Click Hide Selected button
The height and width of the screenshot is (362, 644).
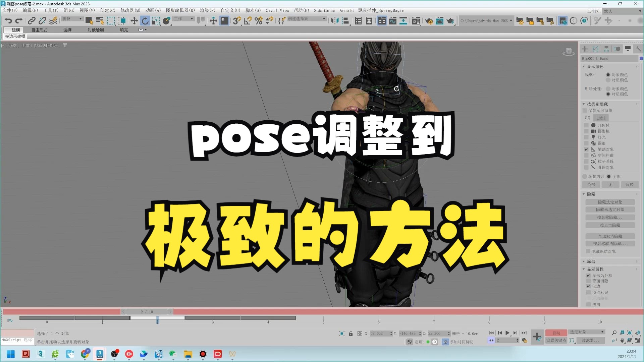tap(610, 202)
